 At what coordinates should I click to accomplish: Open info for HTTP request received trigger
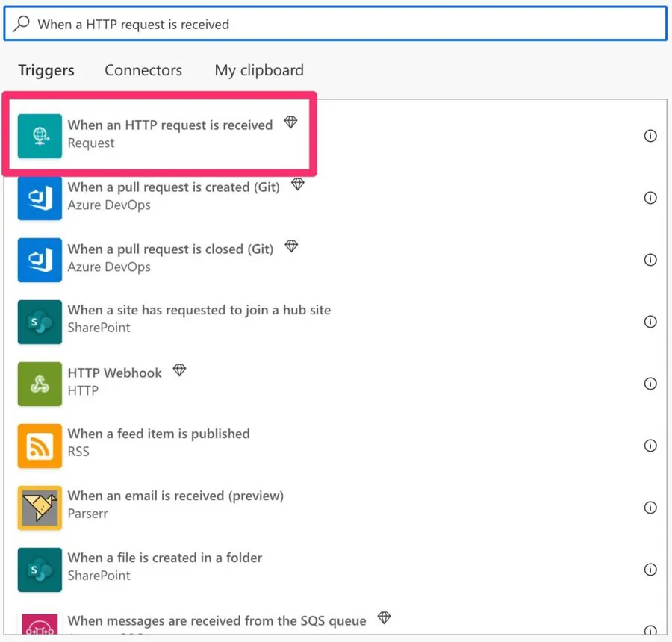[x=650, y=136]
